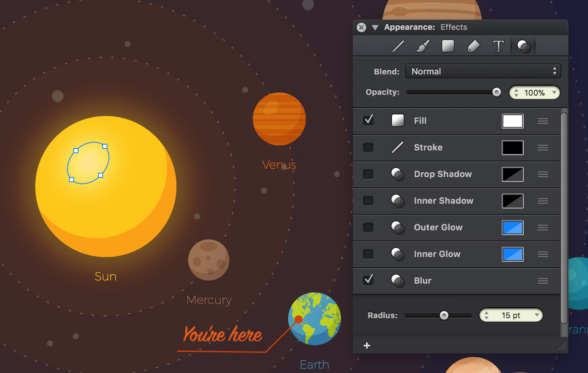Screen dimensions: 588x373
Task: Open the Text appearance tab
Action: click(498, 46)
